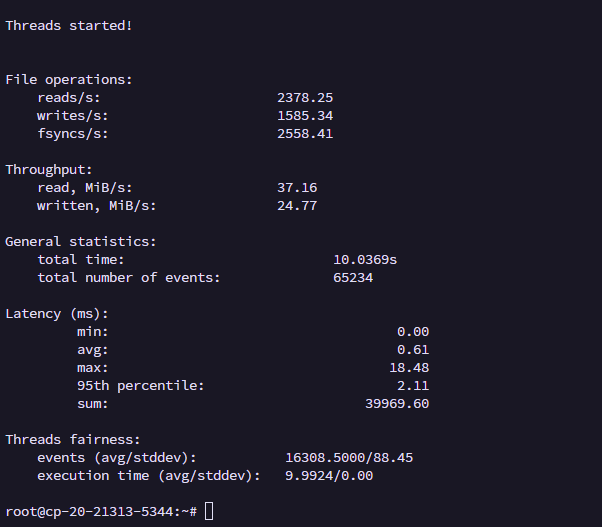Viewport: 602px width, 527px height.
Task: Click the terminal cursor at the prompt
Action: 208,511
